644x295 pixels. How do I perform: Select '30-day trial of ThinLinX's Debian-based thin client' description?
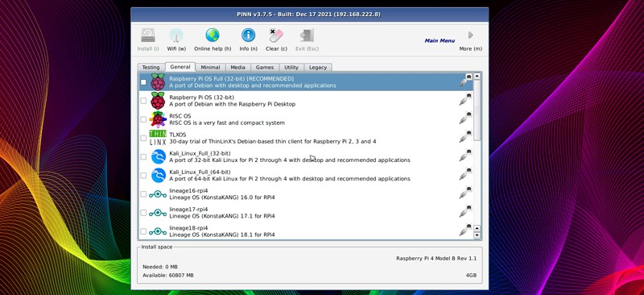pyautogui.click(x=272, y=142)
